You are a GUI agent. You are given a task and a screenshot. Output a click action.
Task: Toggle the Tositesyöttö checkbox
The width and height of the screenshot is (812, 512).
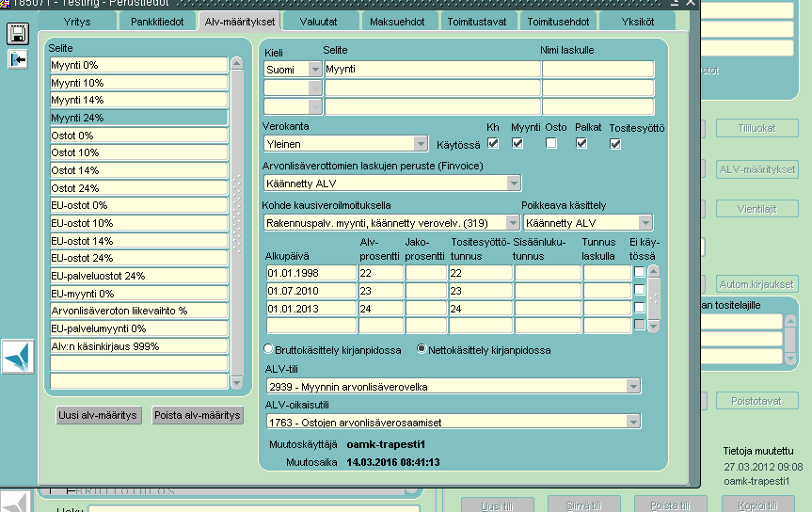click(x=615, y=144)
